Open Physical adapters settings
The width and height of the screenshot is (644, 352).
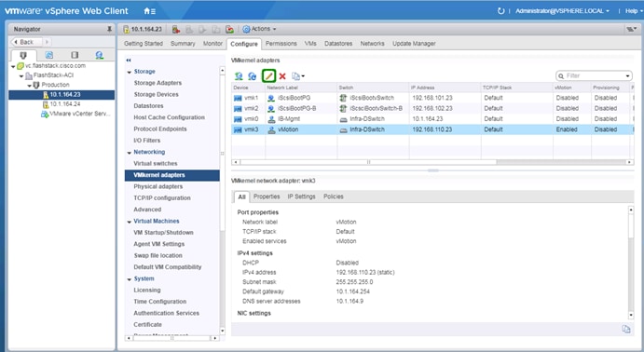coord(158,186)
